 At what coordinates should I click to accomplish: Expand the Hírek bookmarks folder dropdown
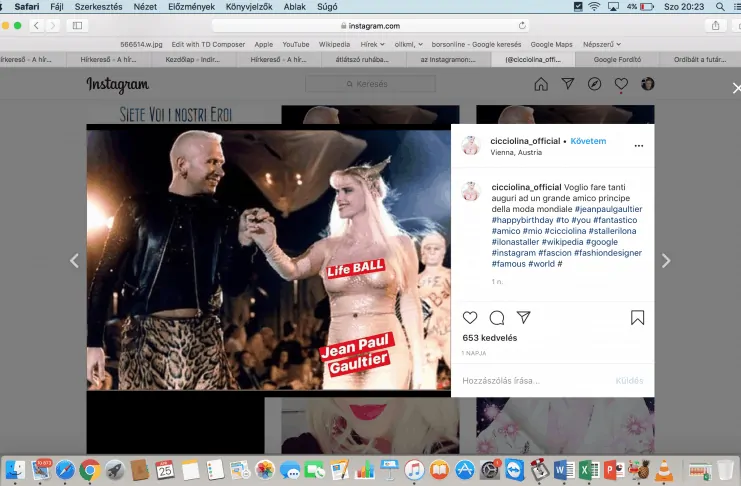pyautogui.click(x=372, y=44)
